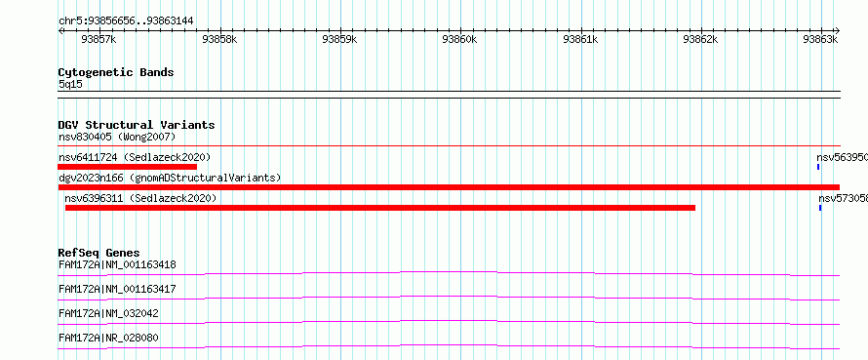Click the FAM172A|NM_001163418 label
The width and height of the screenshot is (868, 360).
click(x=117, y=264)
